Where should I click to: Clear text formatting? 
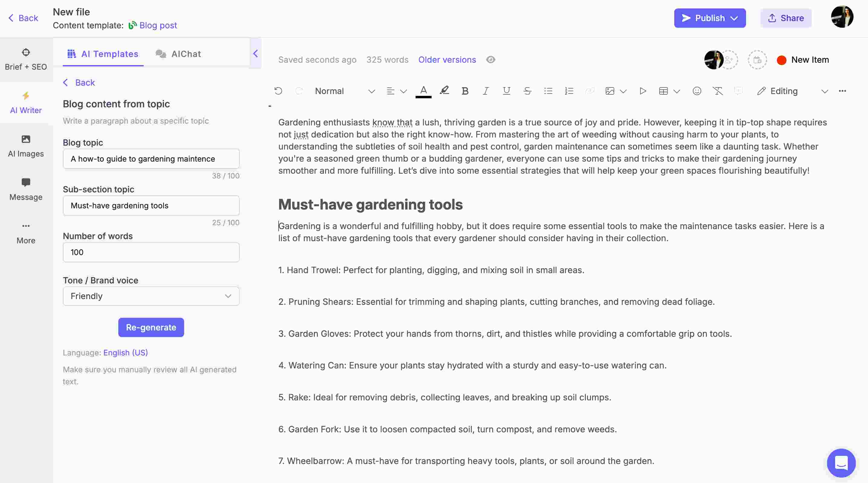pyautogui.click(x=718, y=91)
